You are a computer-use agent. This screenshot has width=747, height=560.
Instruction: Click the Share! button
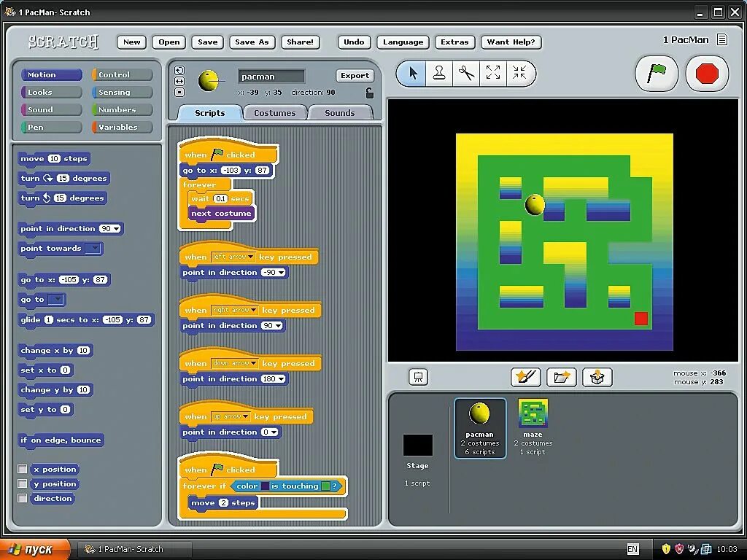(x=300, y=42)
